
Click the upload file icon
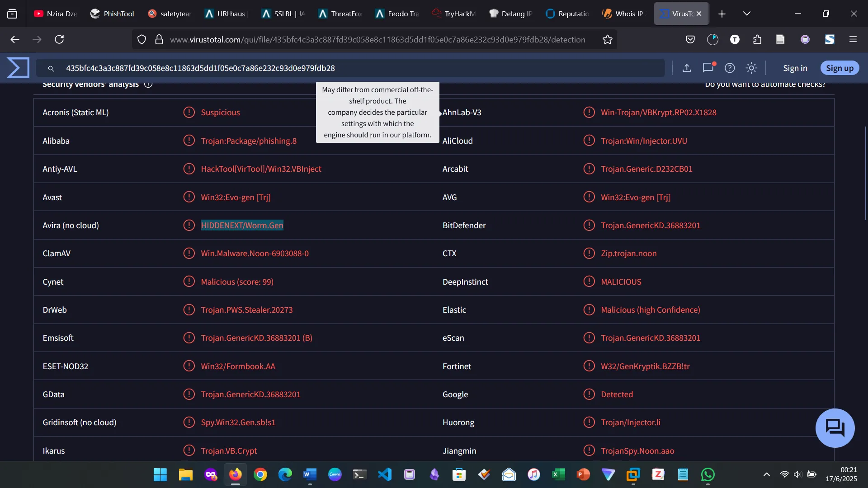(687, 68)
